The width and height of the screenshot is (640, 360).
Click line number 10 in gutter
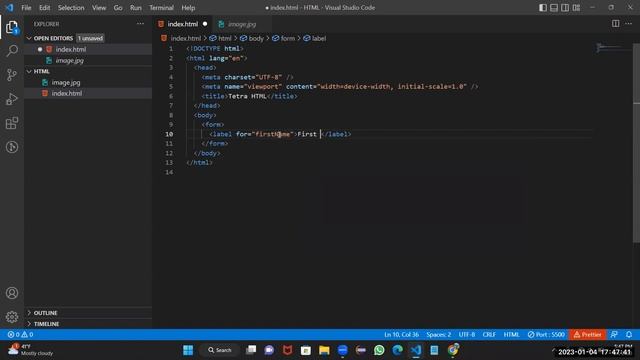pos(169,134)
